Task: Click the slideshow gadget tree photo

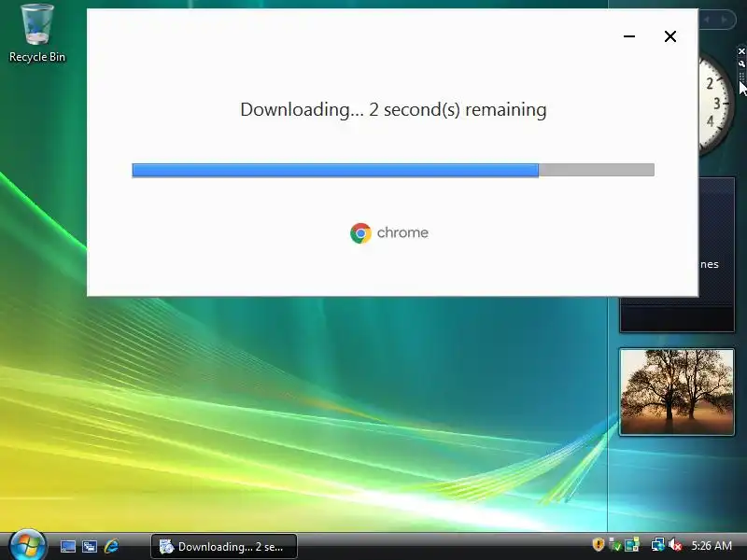Action: coord(676,391)
